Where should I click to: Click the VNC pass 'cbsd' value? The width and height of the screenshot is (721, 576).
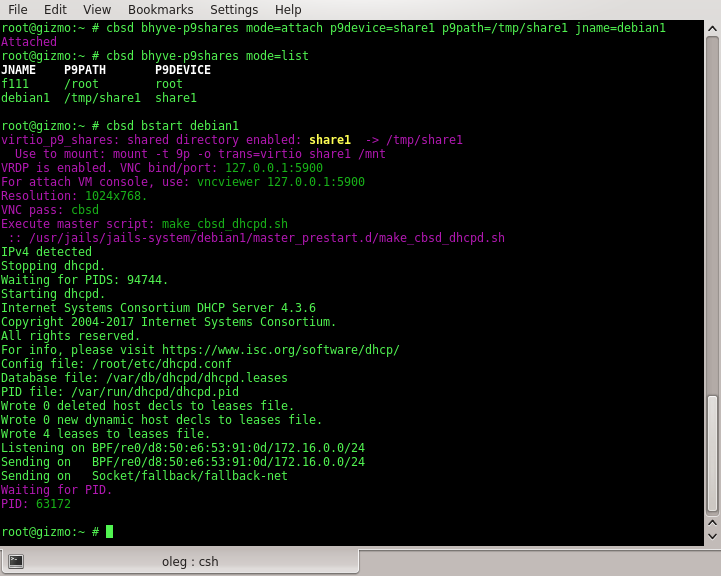pos(85,210)
